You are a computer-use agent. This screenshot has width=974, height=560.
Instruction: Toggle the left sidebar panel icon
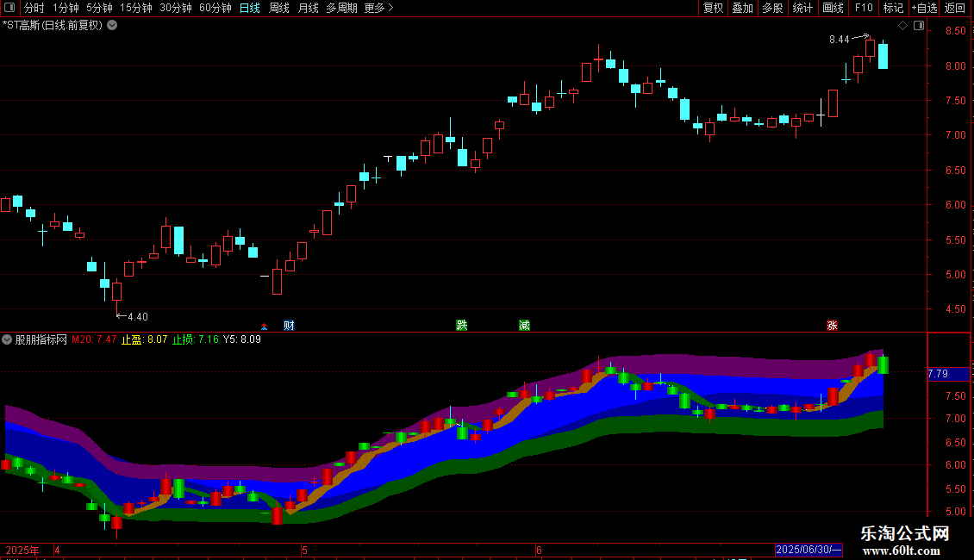pyautogui.click(x=9, y=8)
